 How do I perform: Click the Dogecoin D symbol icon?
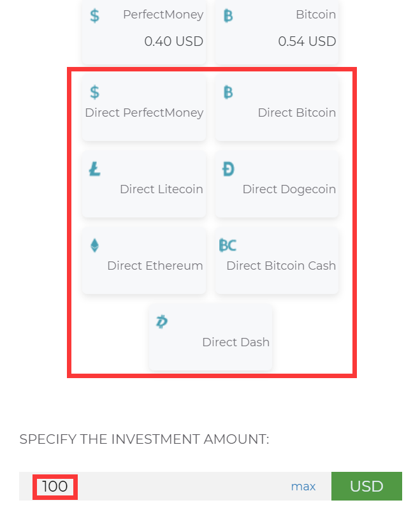pos(228,169)
